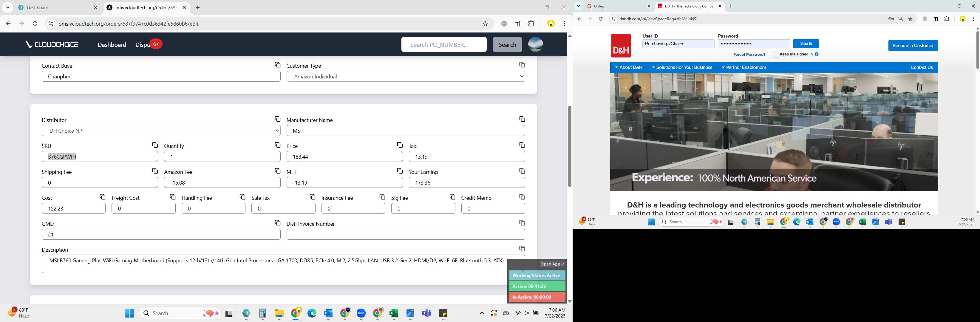This screenshot has width=980, height=322.
Task: Click the D&H page vertical scrollbar
Action: pyautogui.click(x=977, y=50)
